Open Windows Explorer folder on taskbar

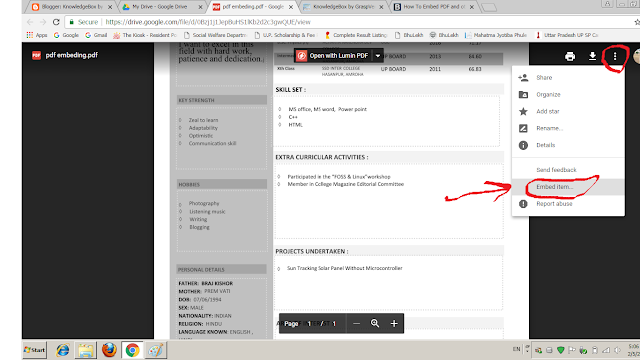tap(86, 350)
